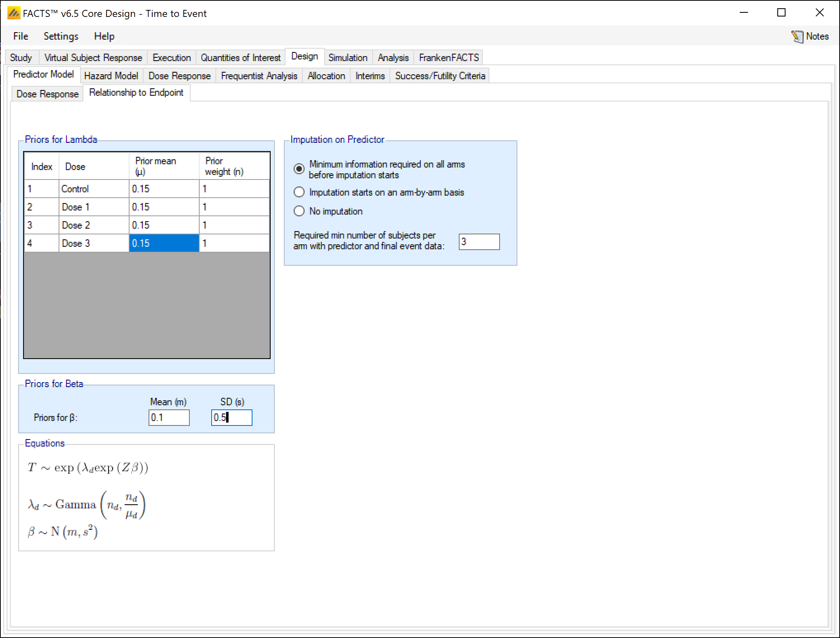
Task: Open the FrankenFACTS tab
Action: click(x=448, y=58)
